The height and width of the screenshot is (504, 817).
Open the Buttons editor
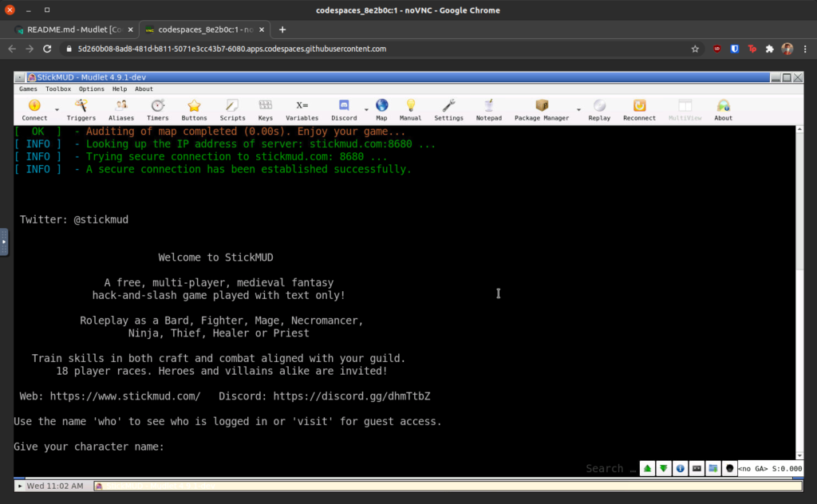tap(194, 110)
